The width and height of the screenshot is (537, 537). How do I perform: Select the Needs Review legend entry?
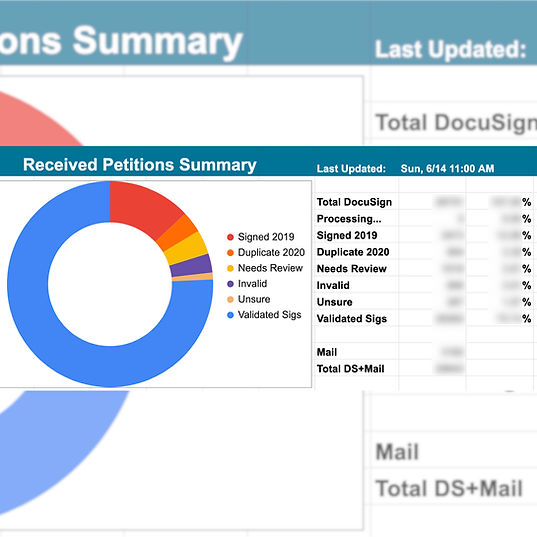click(x=265, y=268)
